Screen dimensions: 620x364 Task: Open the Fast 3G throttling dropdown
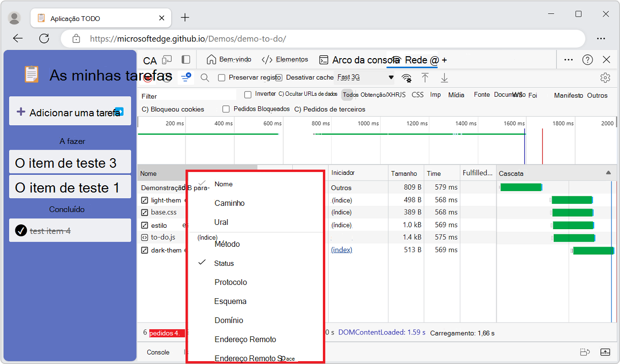[364, 77]
